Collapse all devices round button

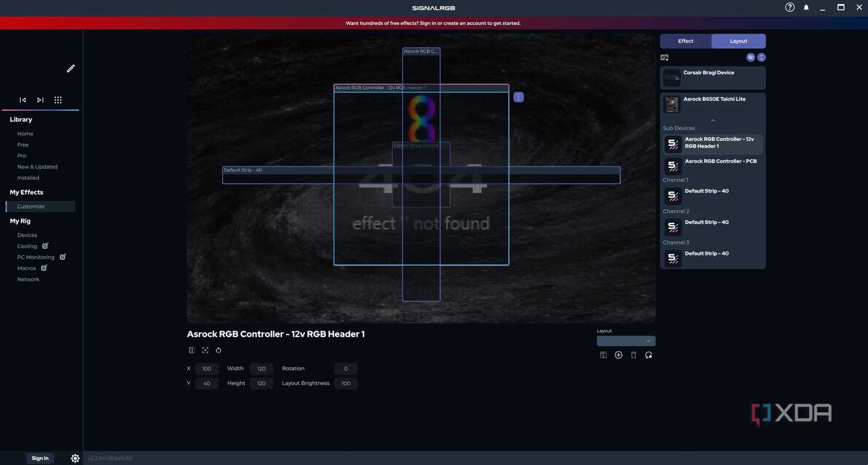(762, 57)
